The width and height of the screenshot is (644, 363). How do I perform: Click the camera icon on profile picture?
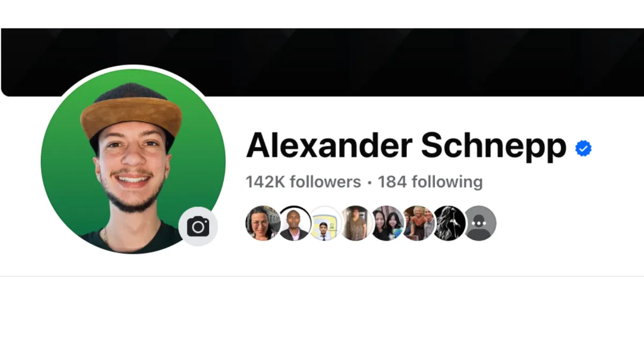coord(198,227)
